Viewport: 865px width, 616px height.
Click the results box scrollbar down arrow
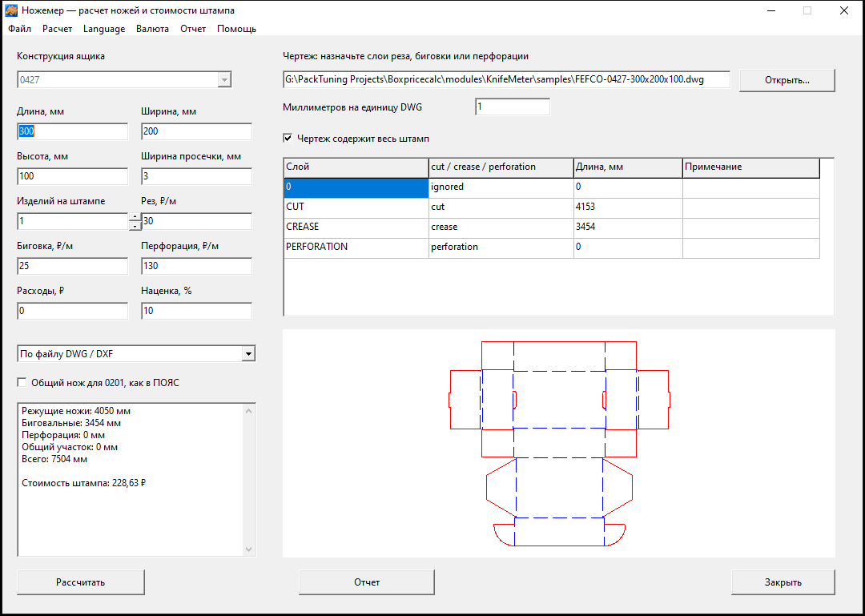coord(249,550)
